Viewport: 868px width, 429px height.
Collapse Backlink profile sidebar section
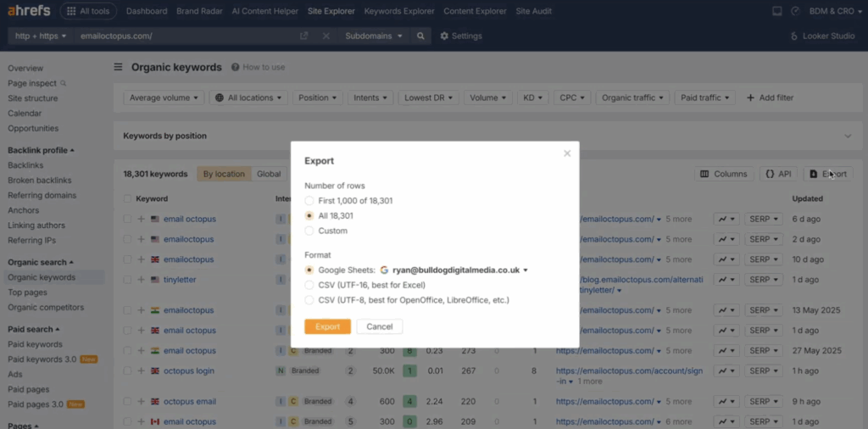(x=41, y=151)
